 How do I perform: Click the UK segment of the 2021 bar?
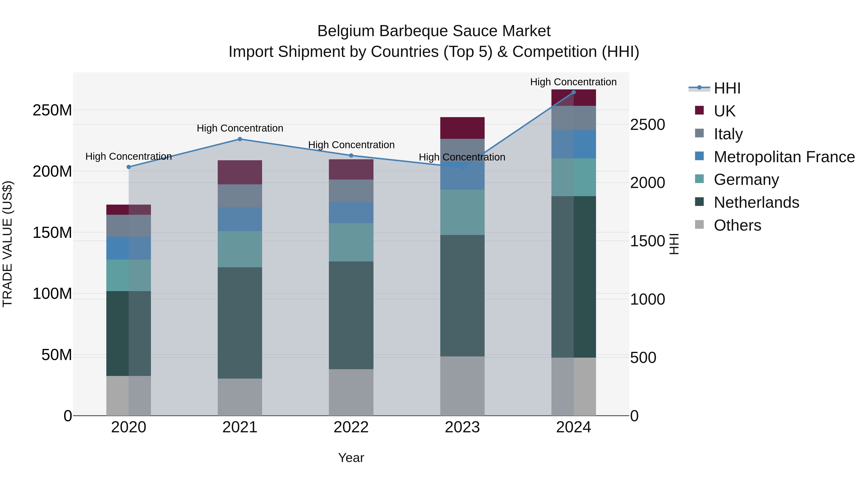(x=240, y=172)
